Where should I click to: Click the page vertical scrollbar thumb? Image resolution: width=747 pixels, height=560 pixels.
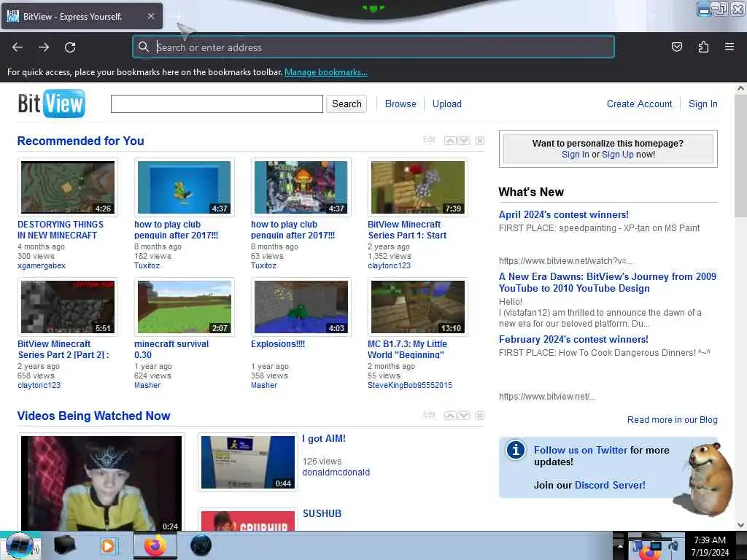point(740,155)
